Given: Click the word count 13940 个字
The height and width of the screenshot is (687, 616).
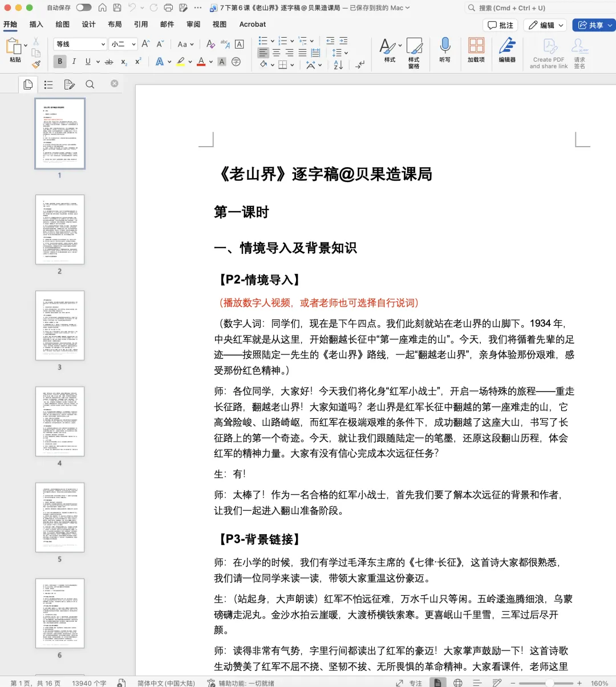Looking at the screenshot, I should [x=89, y=682].
